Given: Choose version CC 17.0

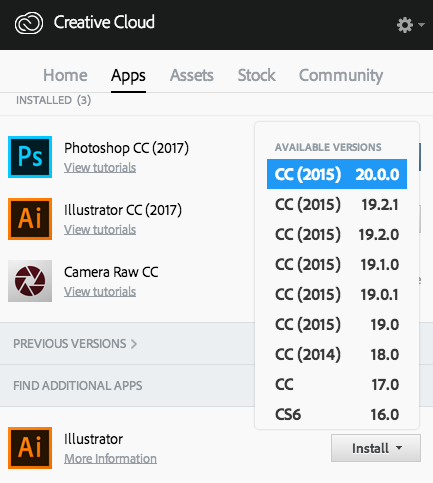Looking at the screenshot, I should pyautogui.click(x=337, y=384).
